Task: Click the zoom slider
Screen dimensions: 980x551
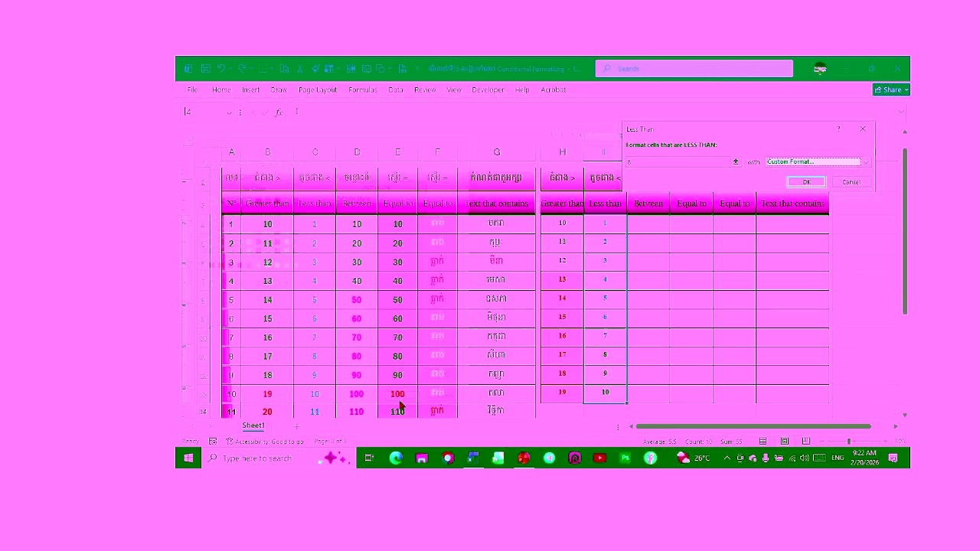Action: (x=848, y=442)
